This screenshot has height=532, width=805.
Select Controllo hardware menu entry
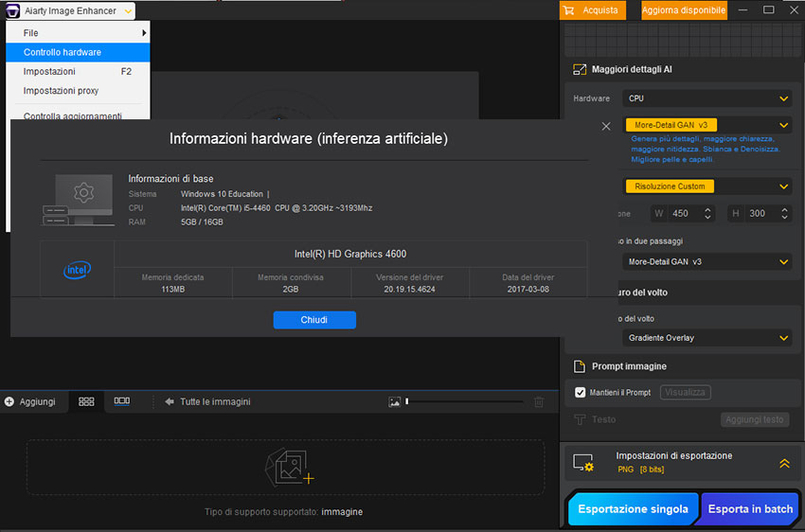(x=78, y=52)
